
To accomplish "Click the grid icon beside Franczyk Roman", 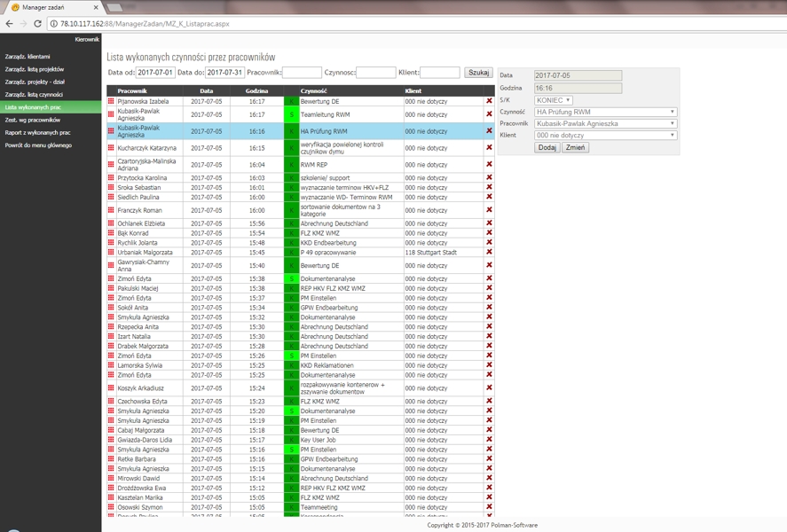I will pos(111,211).
